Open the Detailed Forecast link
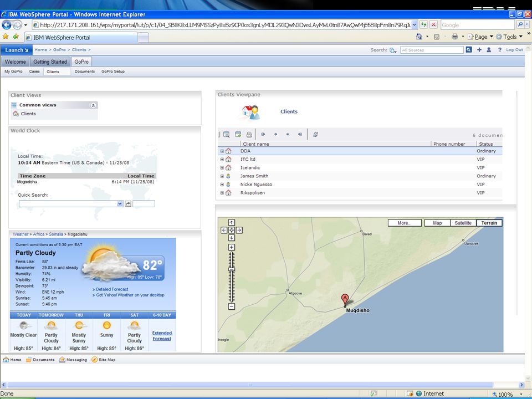532x399 pixels. [112, 289]
